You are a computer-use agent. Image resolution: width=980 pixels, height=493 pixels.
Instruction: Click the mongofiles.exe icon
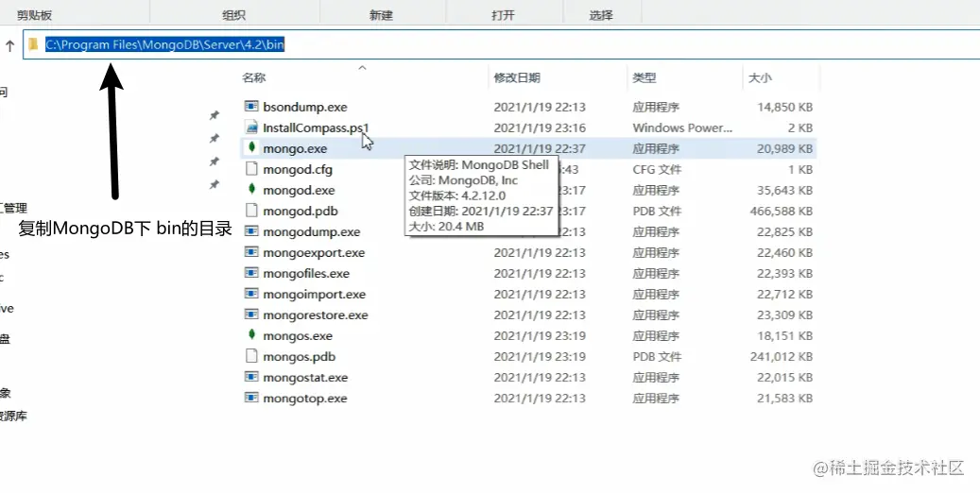pyautogui.click(x=251, y=273)
